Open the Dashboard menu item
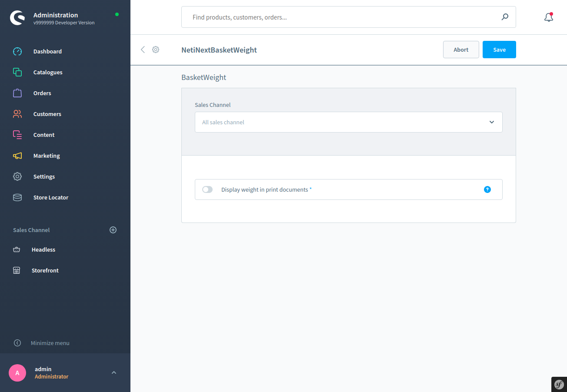 click(x=47, y=51)
